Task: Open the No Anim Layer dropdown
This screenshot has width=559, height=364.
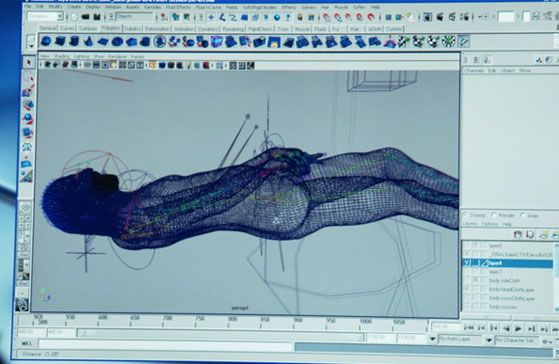Action: [x=432, y=339]
